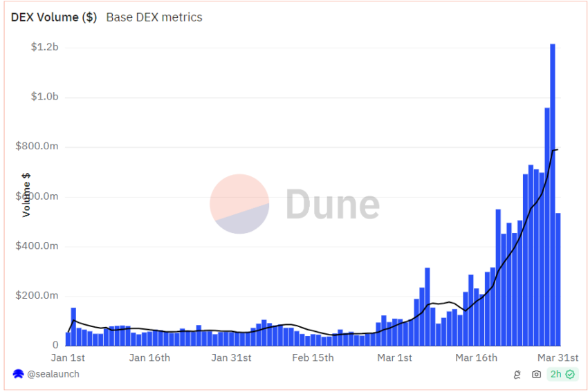Open the Base DEX metrics query link
The width and height of the screenshot is (588, 392).
[154, 17]
